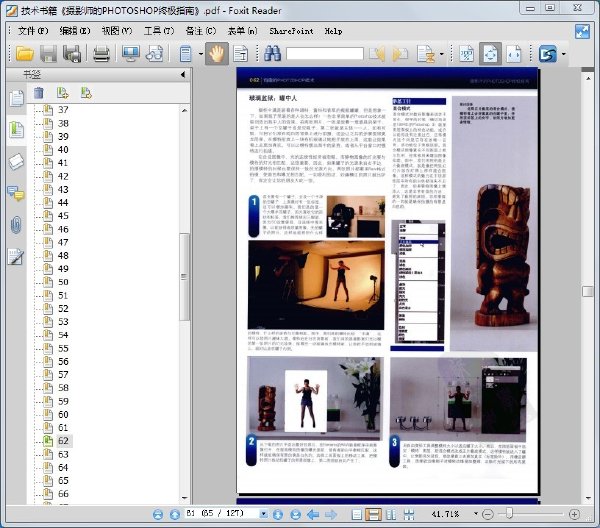The image size is (600, 528).
Task: Switch to continuous facing layout
Action: 409,514
